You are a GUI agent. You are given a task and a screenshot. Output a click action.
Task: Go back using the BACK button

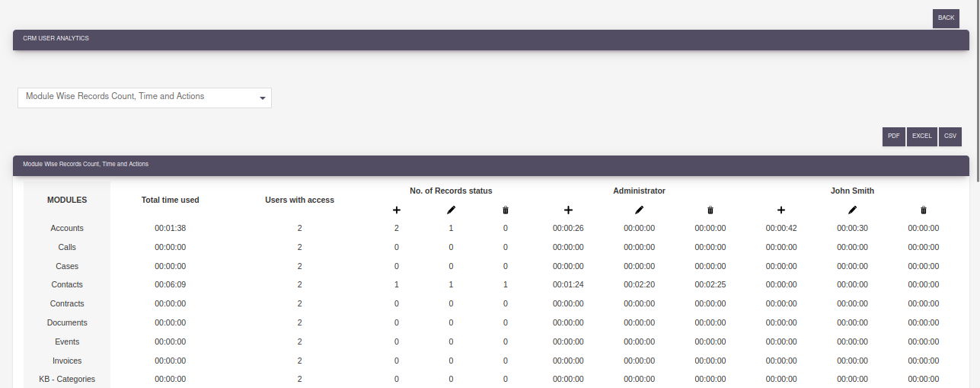[x=946, y=18]
